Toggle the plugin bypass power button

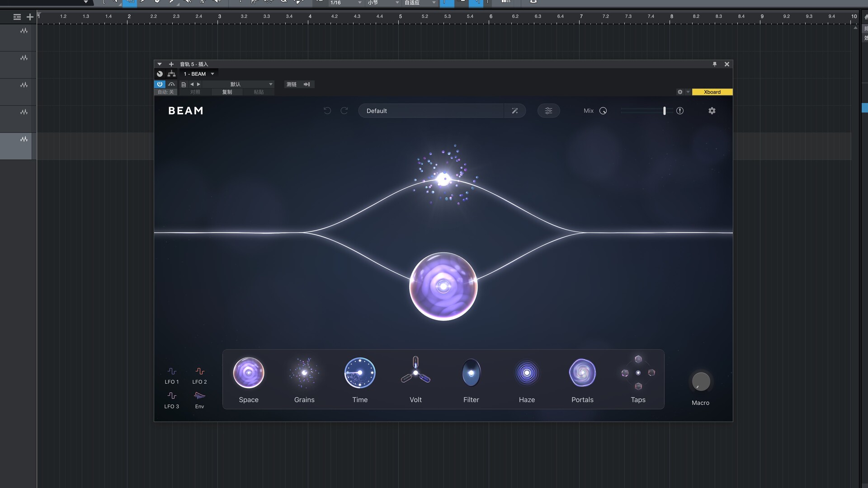tap(160, 84)
